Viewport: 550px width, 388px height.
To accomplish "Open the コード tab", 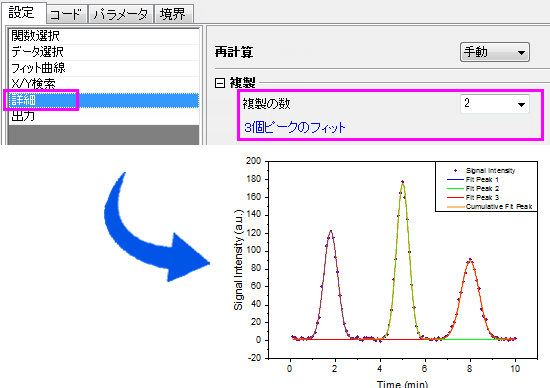I will pos(67,14).
